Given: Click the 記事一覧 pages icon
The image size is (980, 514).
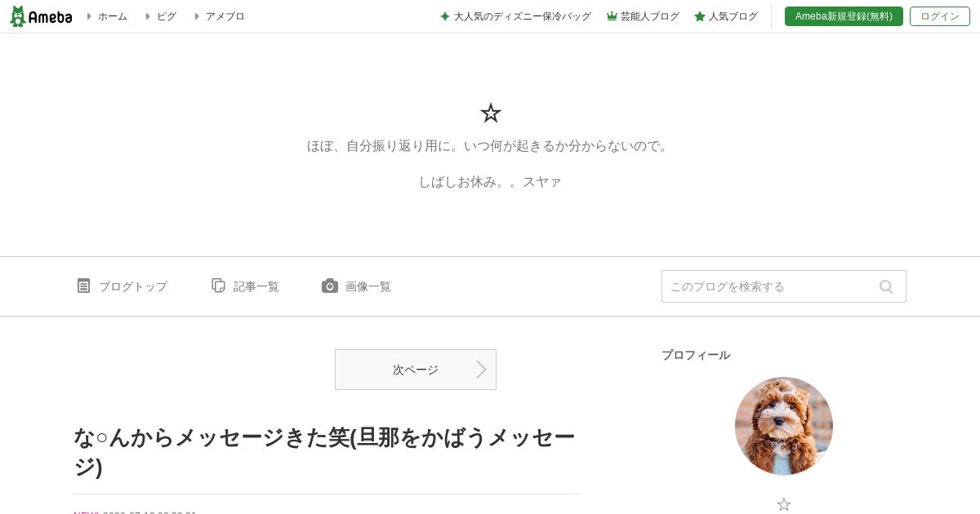Looking at the screenshot, I should [218, 286].
